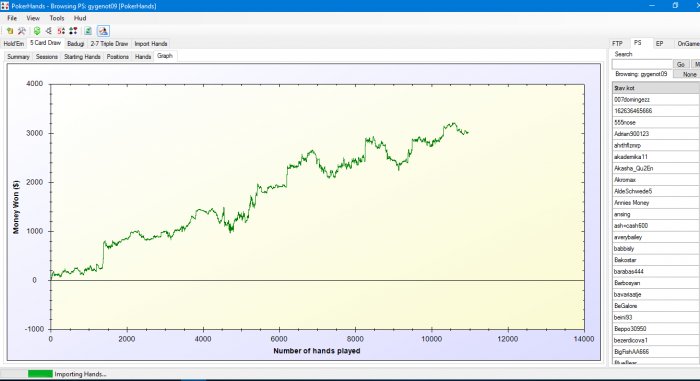The image size is (700, 381).
Task: Switch to the Badugi tab
Action: [x=75, y=44]
